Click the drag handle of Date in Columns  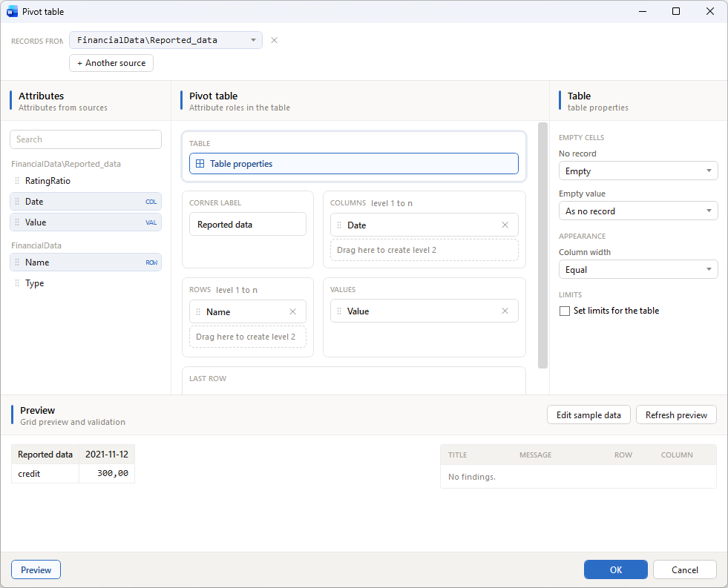point(339,225)
